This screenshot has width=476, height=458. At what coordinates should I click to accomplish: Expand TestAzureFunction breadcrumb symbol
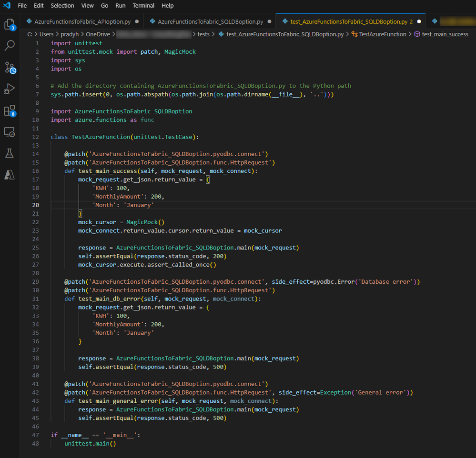pyautogui.click(x=379, y=34)
